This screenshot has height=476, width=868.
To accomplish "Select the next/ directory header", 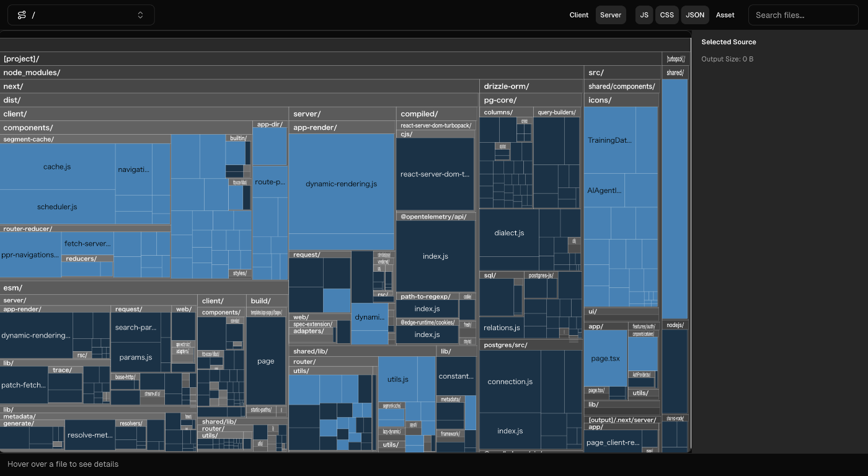I will coord(239,86).
